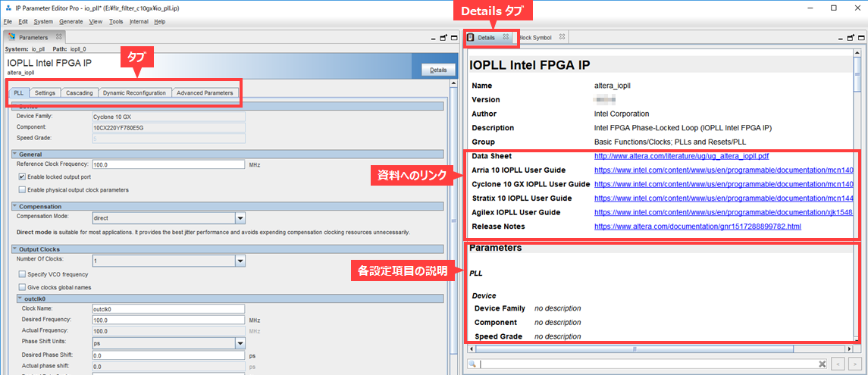Click the search text field in Details
This screenshot has height=375, width=868.
[648, 364]
